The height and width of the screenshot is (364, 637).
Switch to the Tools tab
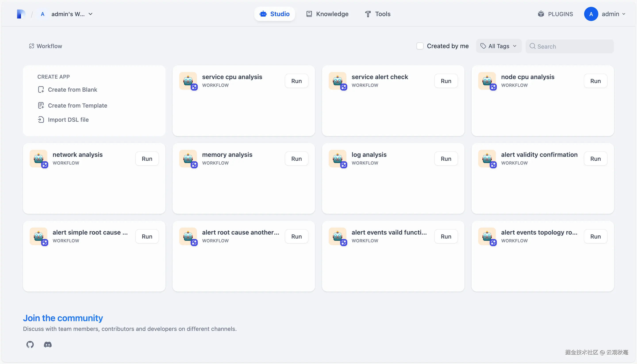[378, 14]
